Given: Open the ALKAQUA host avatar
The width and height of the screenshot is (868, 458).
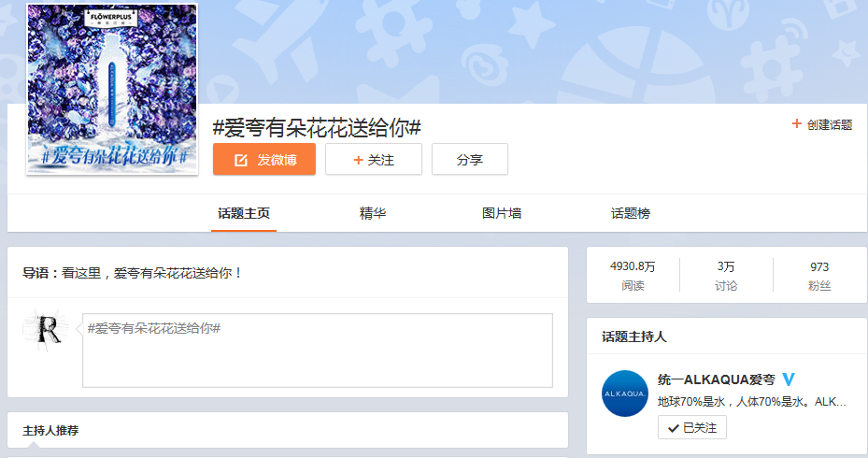Looking at the screenshot, I should click(x=624, y=394).
